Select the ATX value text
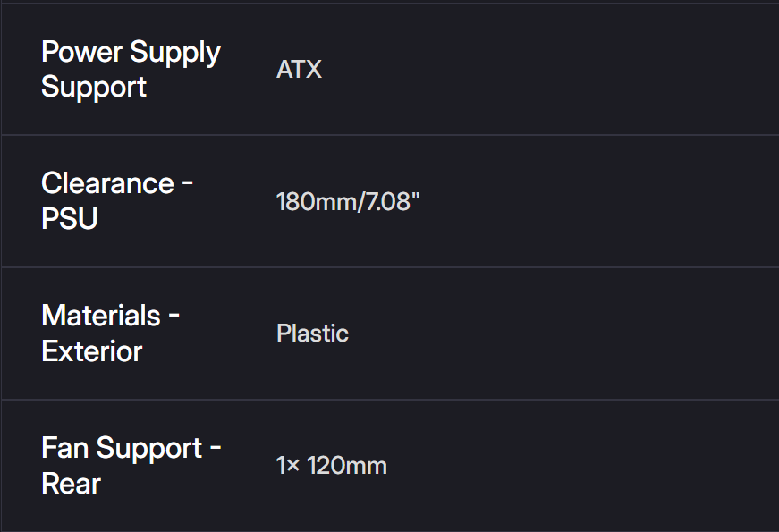 (x=299, y=70)
